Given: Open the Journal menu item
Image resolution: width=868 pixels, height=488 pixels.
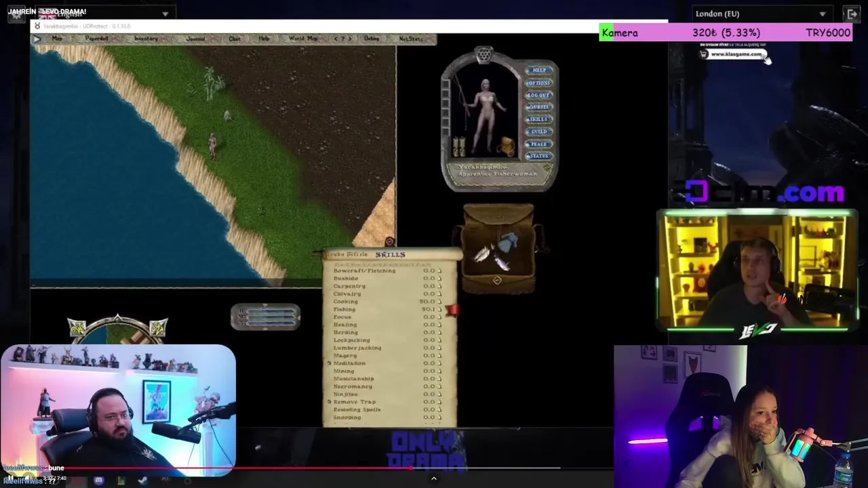Looking at the screenshot, I should [x=195, y=39].
